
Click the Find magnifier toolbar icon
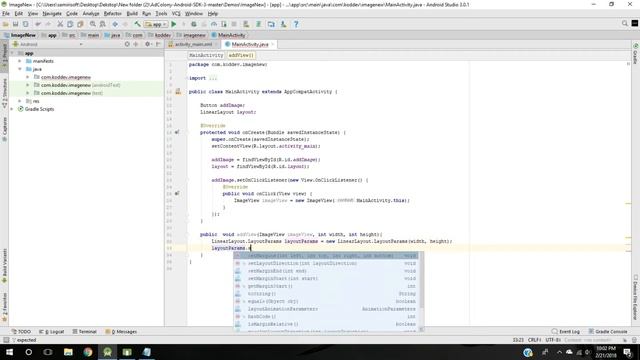click(93, 24)
